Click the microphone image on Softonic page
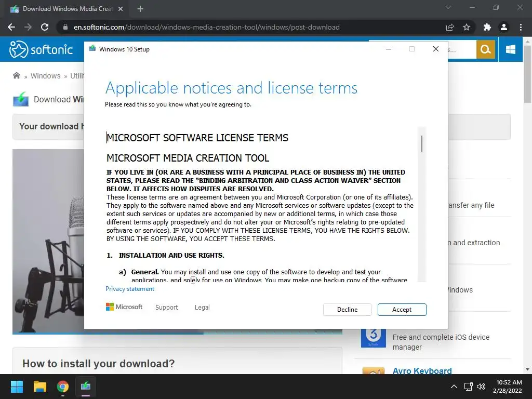The height and width of the screenshot is (399, 532). pos(48,242)
